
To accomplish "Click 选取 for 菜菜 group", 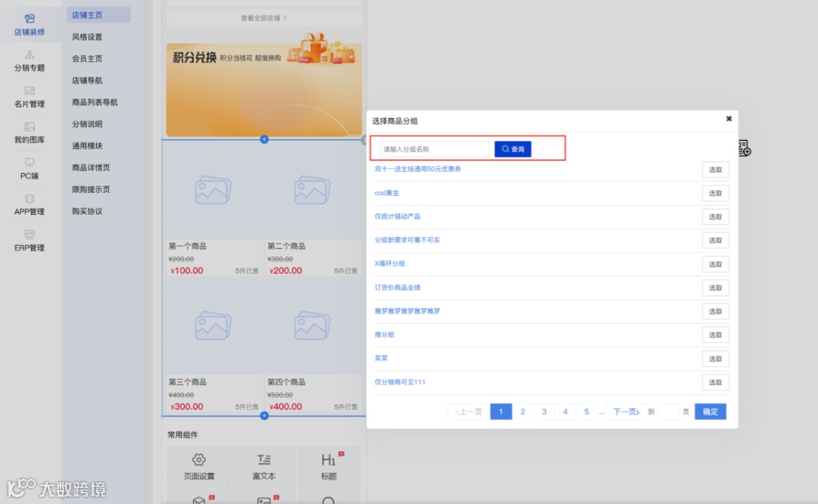I will pyautogui.click(x=715, y=359).
